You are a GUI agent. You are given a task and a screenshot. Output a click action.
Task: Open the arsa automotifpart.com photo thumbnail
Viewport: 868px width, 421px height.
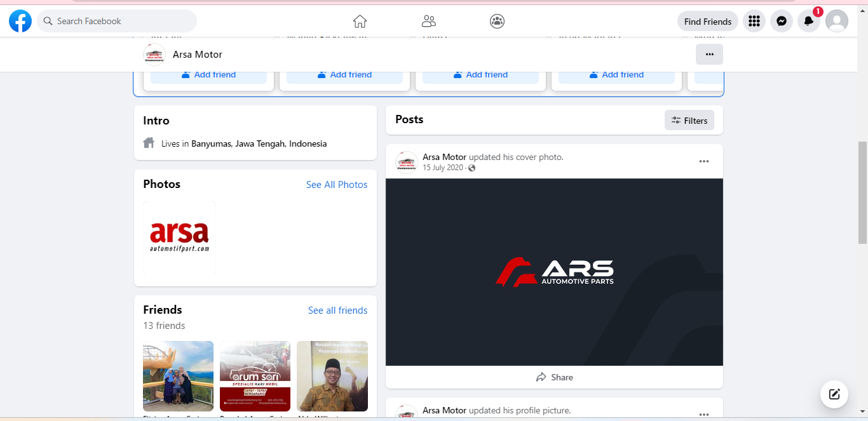180,237
